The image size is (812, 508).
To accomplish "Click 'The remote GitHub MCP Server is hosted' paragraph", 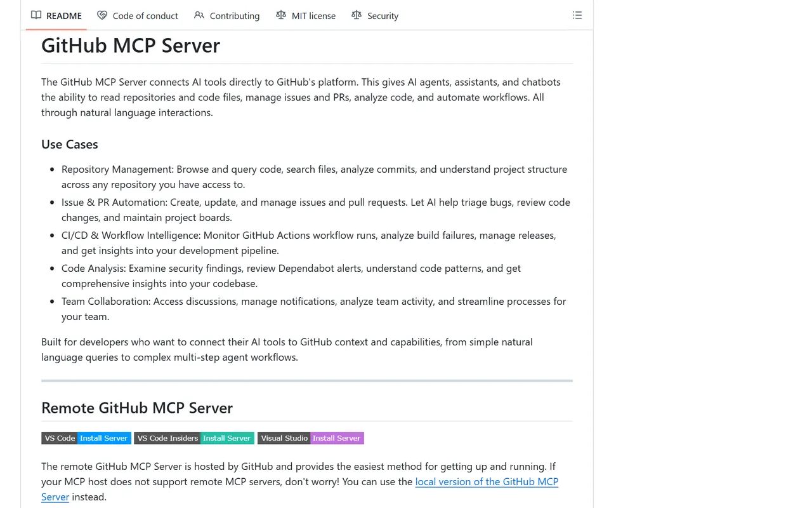I will click(x=300, y=481).
